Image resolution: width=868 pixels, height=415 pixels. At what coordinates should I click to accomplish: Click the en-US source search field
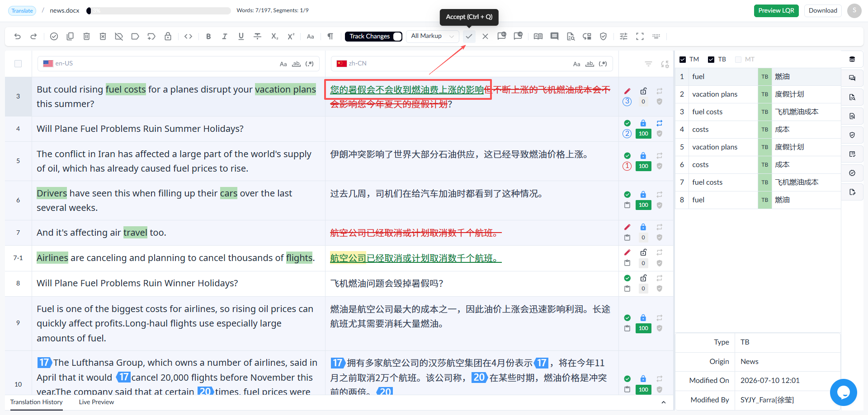click(x=179, y=64)
